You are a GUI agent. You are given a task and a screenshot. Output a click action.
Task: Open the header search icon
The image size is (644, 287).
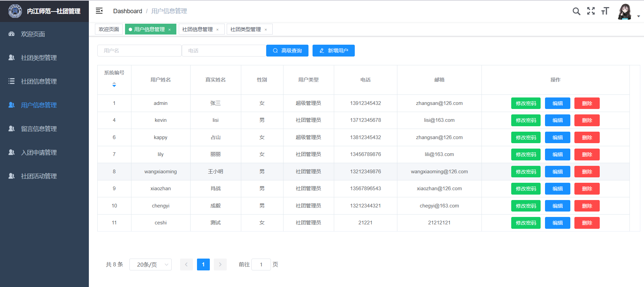coord(576,11)
